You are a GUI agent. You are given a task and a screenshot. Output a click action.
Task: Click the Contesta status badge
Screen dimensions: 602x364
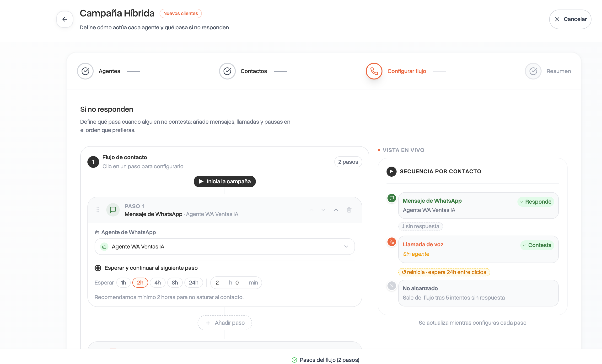(537, 245)
